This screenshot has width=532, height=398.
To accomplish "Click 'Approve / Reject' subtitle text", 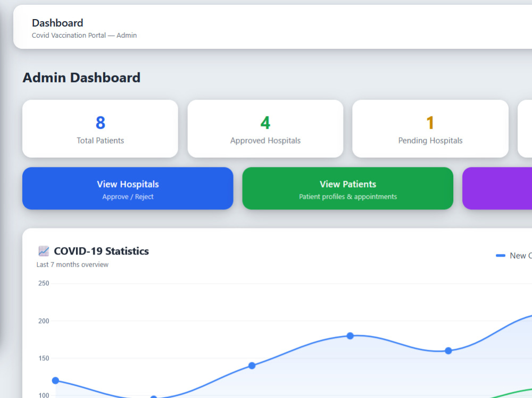I will 128,197.
